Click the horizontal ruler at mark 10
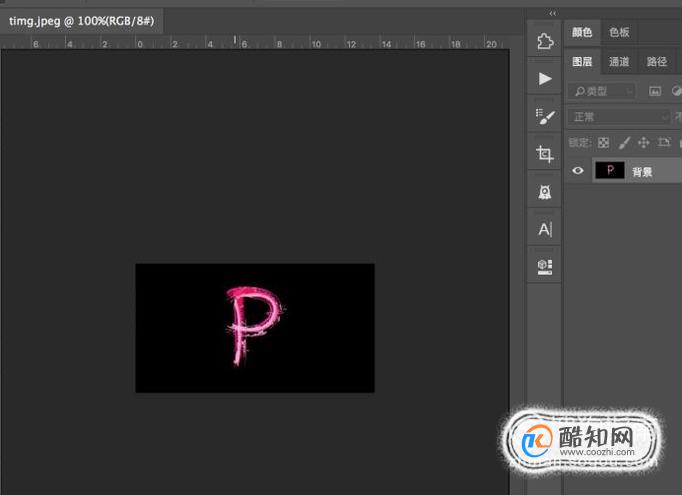682x495 pixels. (316, 43)
